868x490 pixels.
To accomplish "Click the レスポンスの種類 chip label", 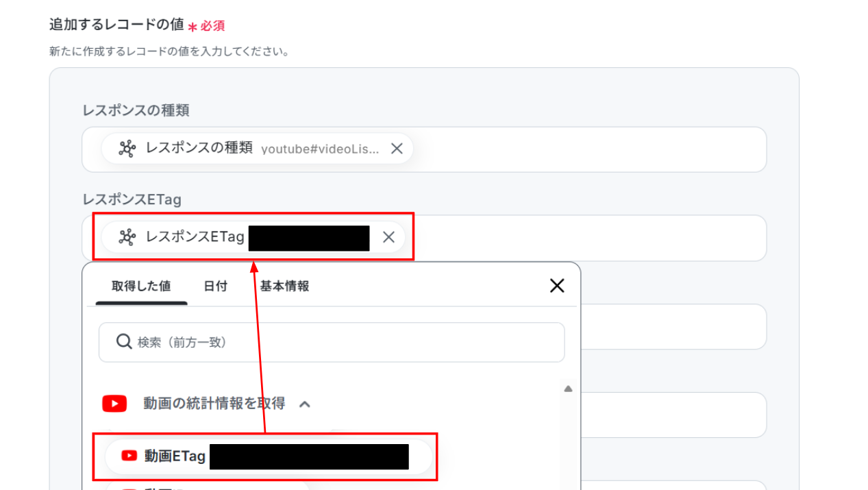I will (199, 148).
